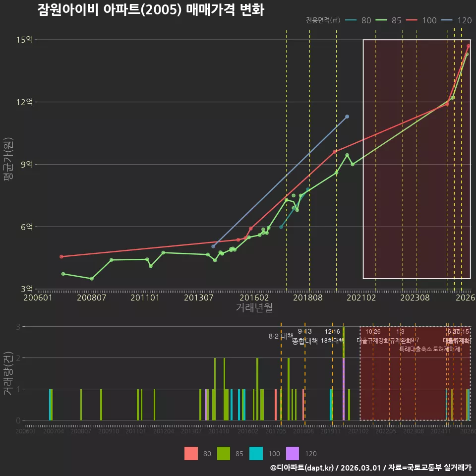Click the 9·13 종합대책 policy annotation

pos(305,336)
